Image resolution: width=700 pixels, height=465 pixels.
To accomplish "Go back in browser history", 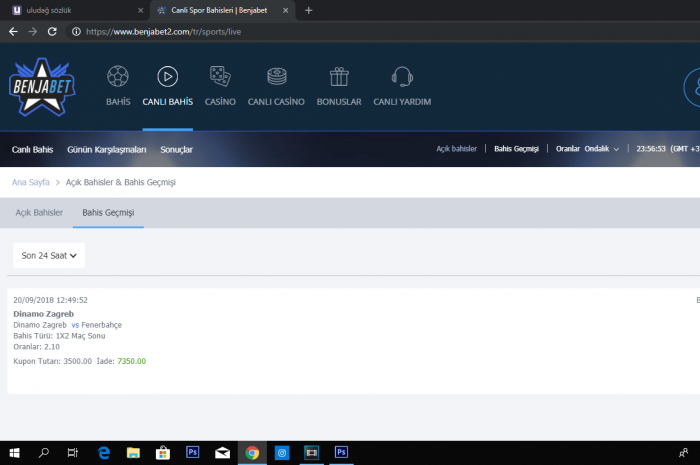I will click(x=13, y=32).
